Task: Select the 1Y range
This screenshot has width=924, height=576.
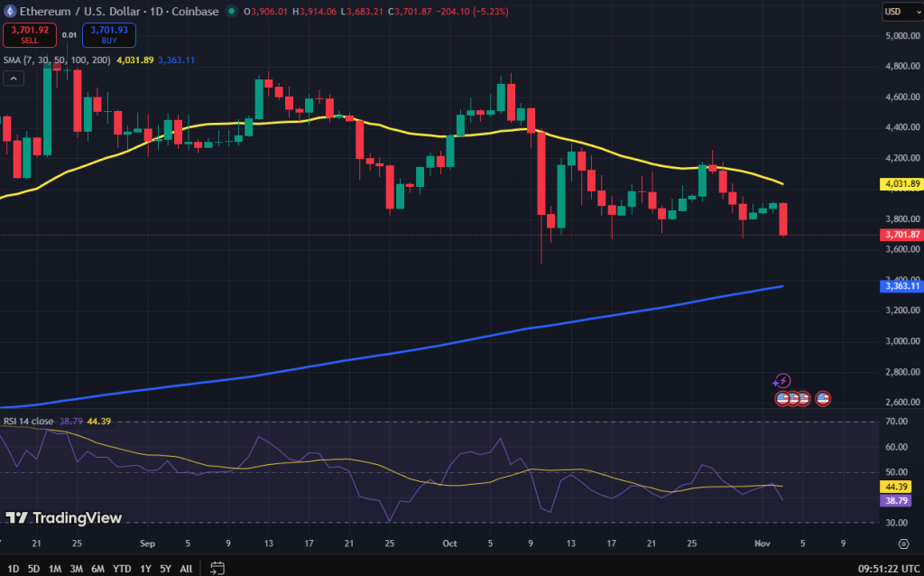Action: [x=144, y=569]
